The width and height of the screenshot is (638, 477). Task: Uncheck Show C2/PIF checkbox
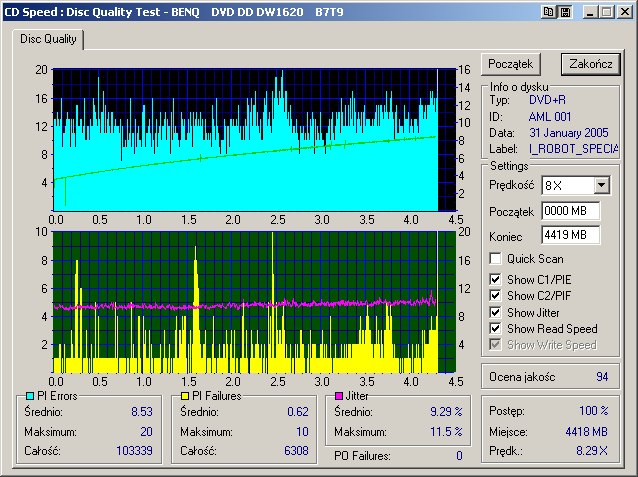click(x=495, y=295)
